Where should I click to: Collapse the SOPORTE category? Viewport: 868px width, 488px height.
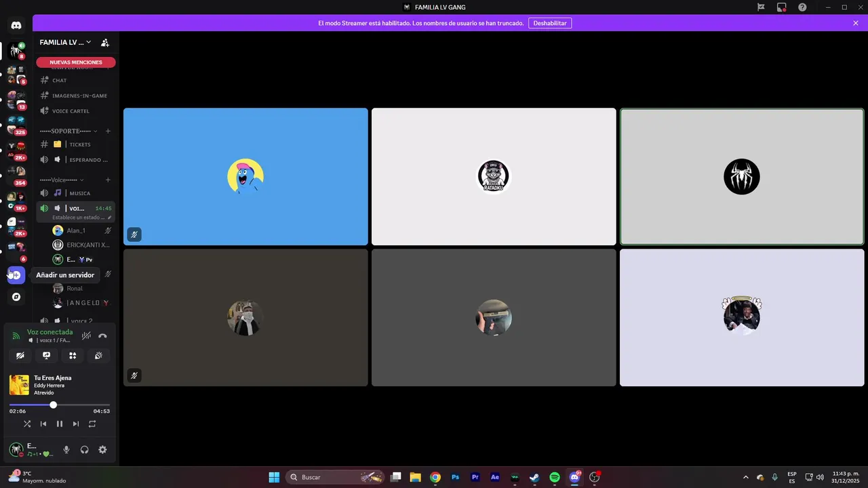[x=68, y=131]
